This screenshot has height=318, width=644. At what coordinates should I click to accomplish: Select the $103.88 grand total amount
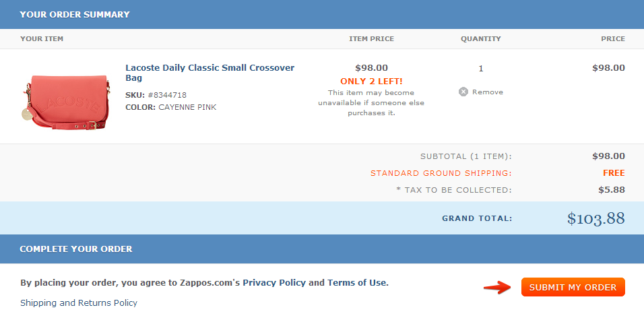coord(596,218)
